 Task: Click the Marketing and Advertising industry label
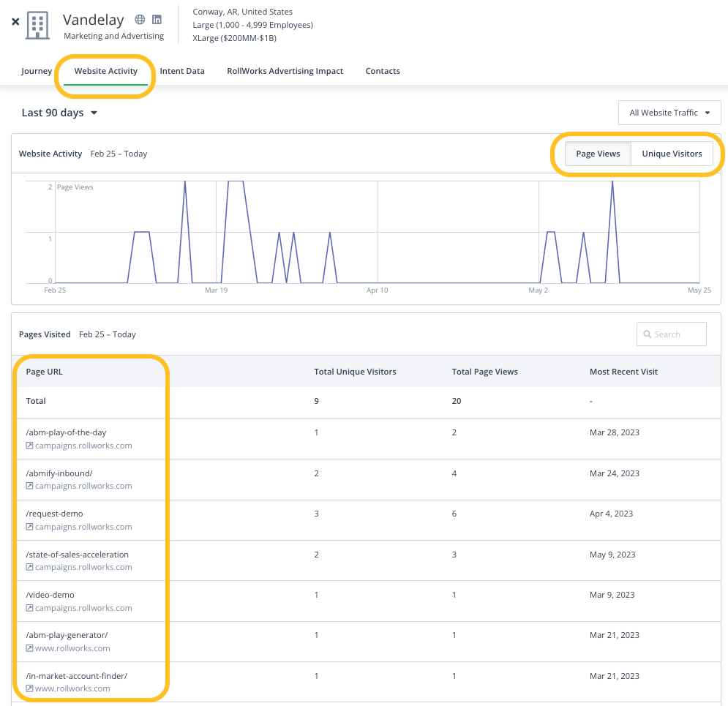113,36
